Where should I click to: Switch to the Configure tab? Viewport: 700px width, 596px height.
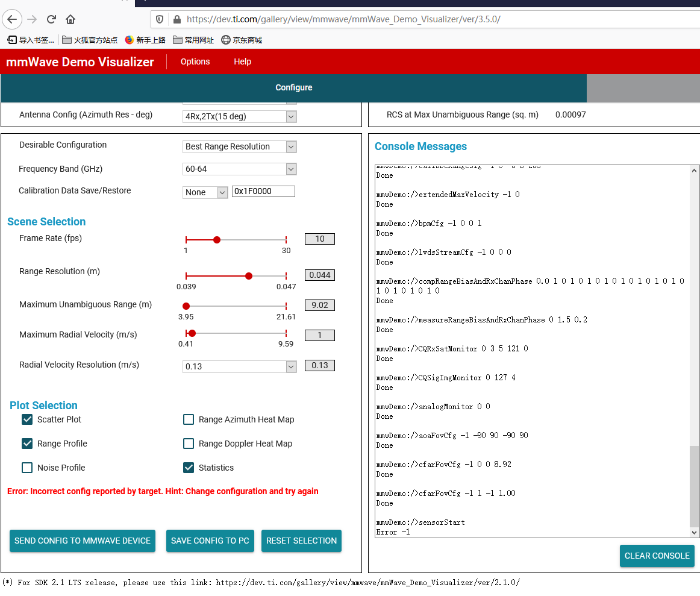293,87
